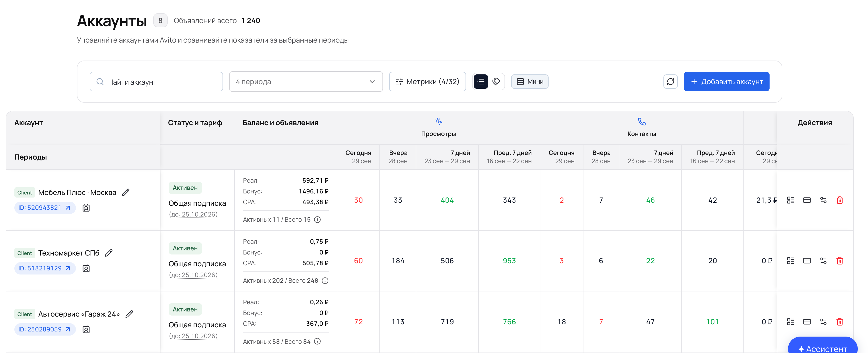This screenshot has height=353, width=868.
Task: Edit name of Мебель Плюс · Москва
Action: coord(126,192)
